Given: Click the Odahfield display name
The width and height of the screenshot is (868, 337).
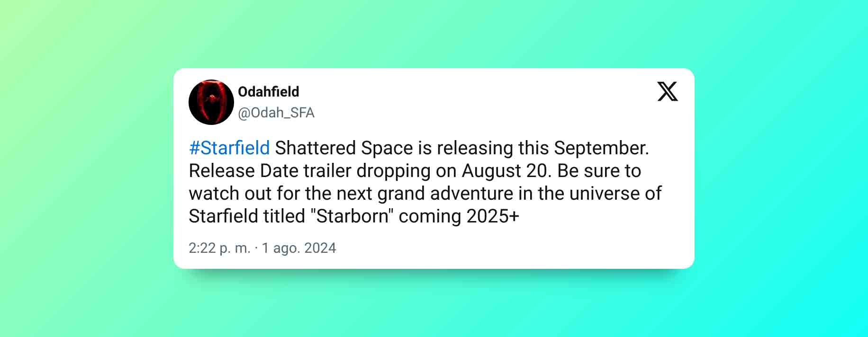Looking at the screenshot, I should click(x=268, y=91).
